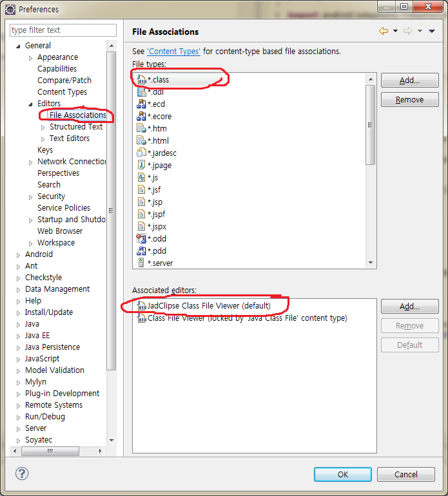
Task: Select File Associations in the tree
Action: [77, 115]
